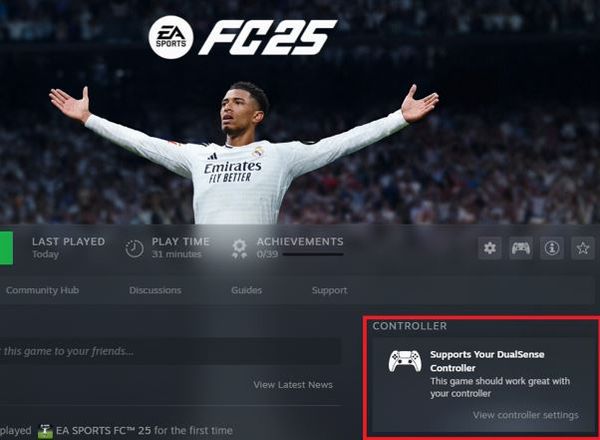Click the Achievements badge icon
This screenshot has height=440, width=600.
click(x=240, y=249)
